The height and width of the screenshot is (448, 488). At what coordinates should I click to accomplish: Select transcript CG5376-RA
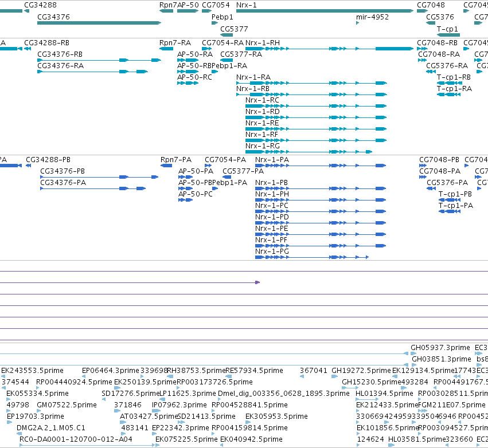click(447, 66)
